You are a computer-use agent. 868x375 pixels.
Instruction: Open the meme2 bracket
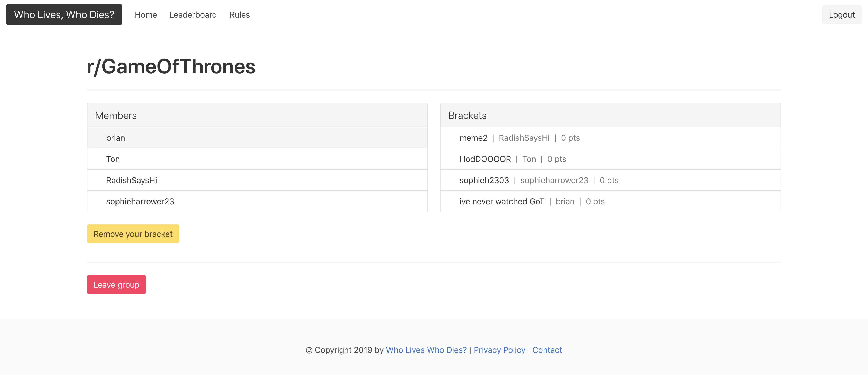click(x=473, y=138)
